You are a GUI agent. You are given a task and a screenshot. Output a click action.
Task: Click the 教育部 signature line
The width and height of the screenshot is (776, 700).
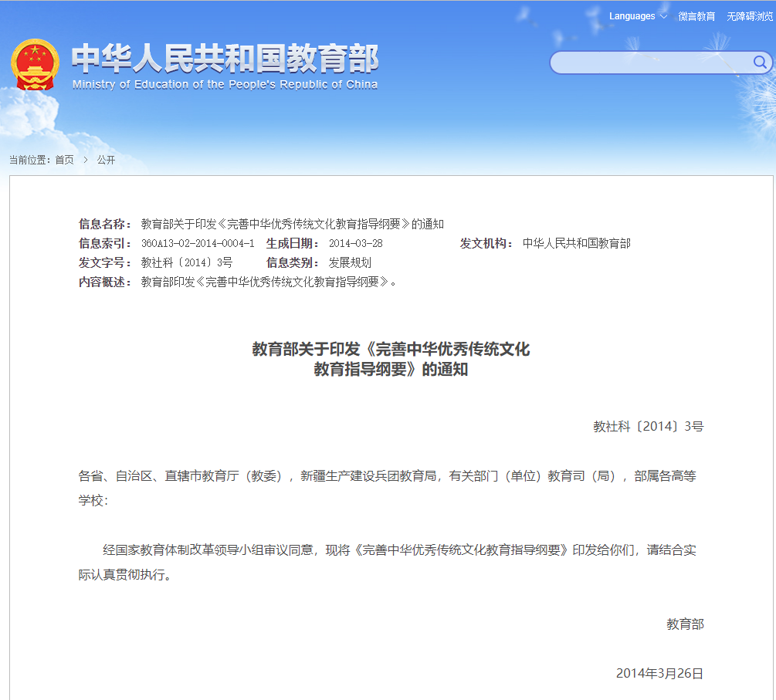pos(685,624)
